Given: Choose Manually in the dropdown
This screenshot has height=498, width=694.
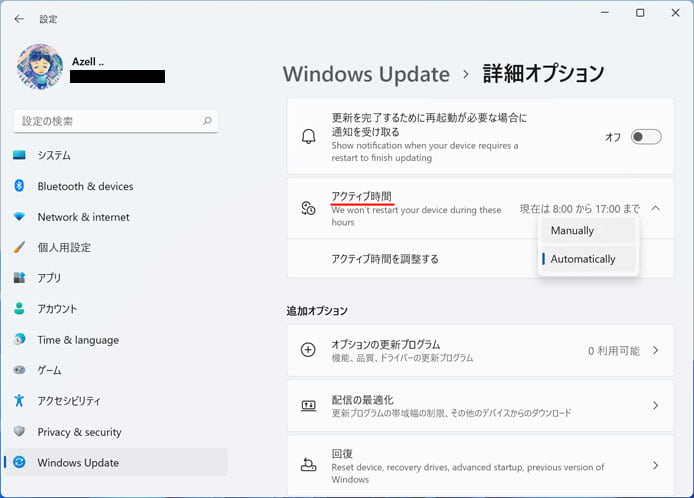Looking at the screenshot, I should (x=588, y=231).
